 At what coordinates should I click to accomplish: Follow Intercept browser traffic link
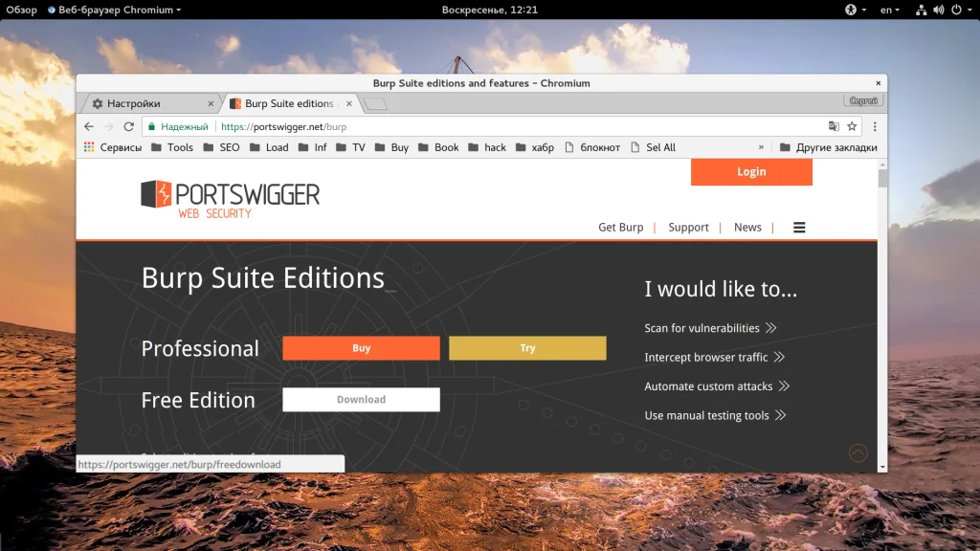coord(714,358)
